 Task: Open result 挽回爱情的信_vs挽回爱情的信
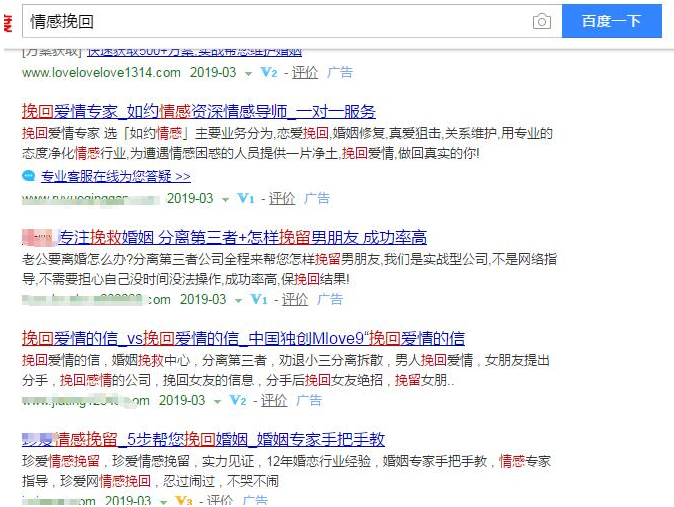click(x=243, y=338)
